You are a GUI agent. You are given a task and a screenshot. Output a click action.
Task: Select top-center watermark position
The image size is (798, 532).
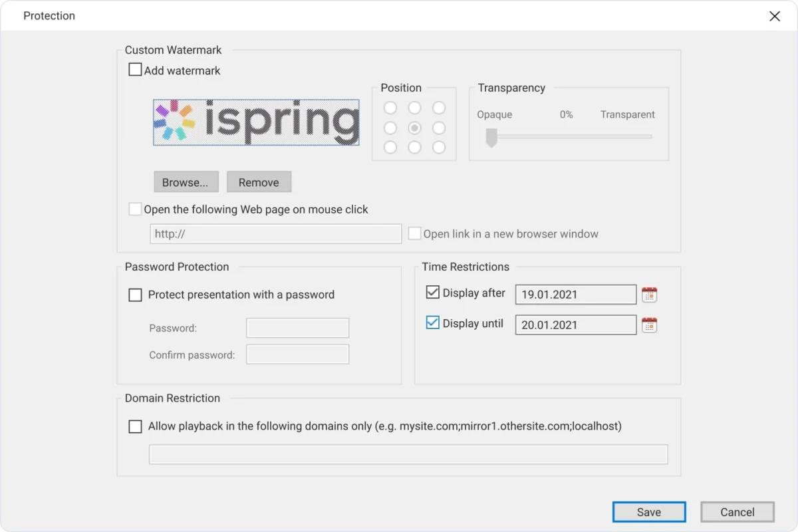tap(414, 108)
